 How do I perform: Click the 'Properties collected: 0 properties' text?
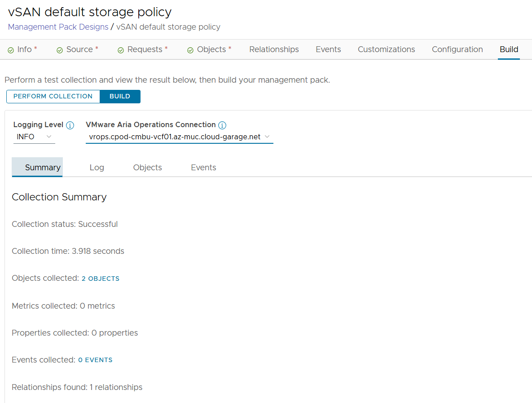75,333
